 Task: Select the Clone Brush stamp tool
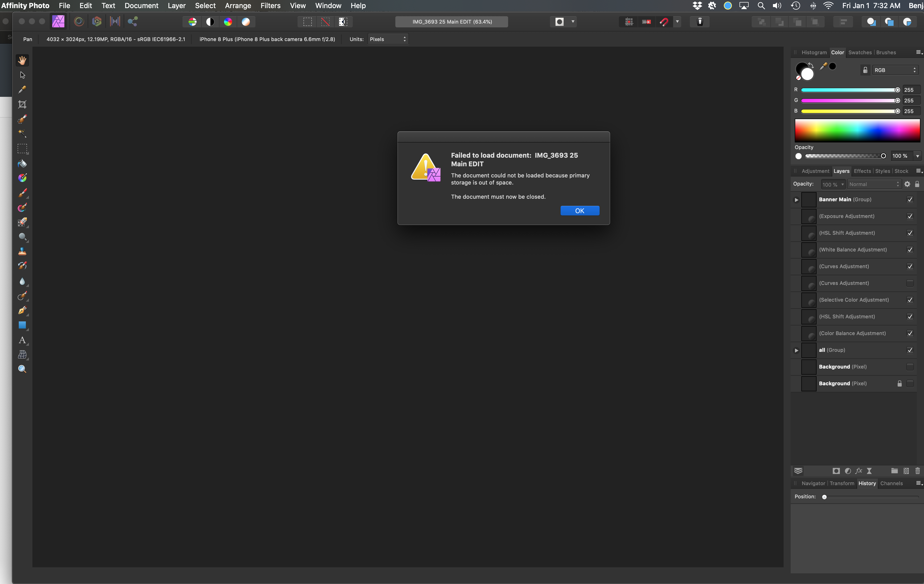[x=22, y=252]
